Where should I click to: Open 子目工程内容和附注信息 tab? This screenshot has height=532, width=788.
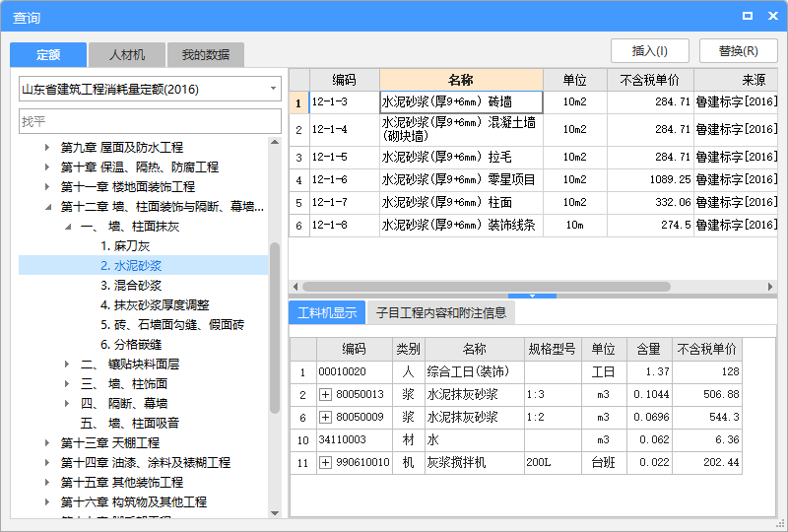[441, 312]
